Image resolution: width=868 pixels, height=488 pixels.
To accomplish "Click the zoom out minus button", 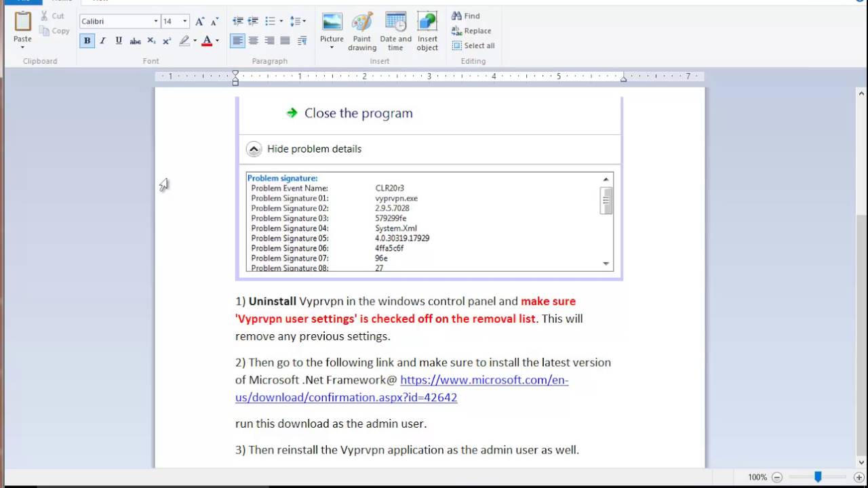I will tap(777, 477).
